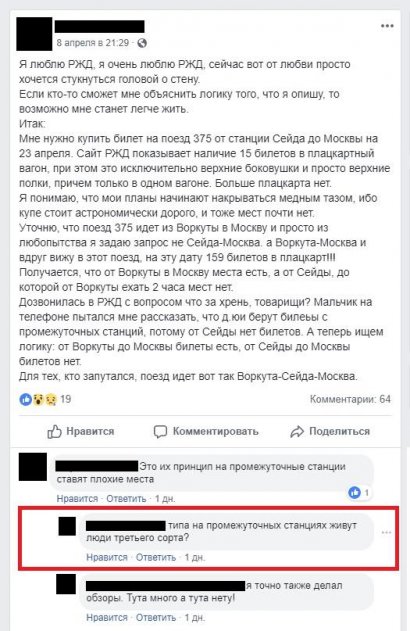Open the '8 апреля в 21:29' timestamp
410x631 pixels.
(x=93, y=43)
